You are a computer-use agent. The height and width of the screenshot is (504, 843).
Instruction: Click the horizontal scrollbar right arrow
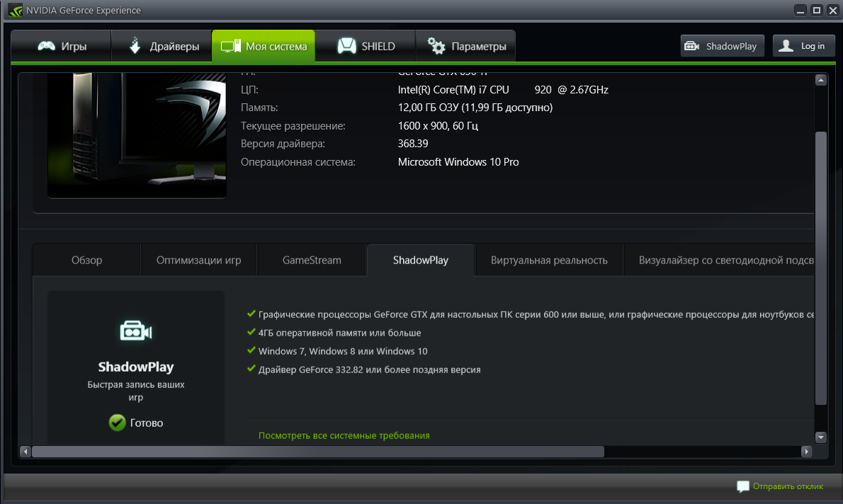806,452
